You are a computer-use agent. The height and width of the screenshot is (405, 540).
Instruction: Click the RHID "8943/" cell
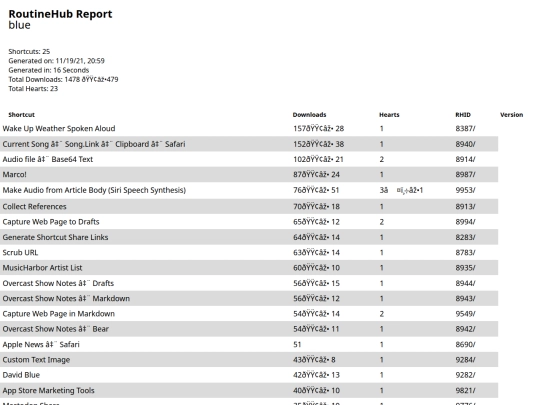point(465,299)
